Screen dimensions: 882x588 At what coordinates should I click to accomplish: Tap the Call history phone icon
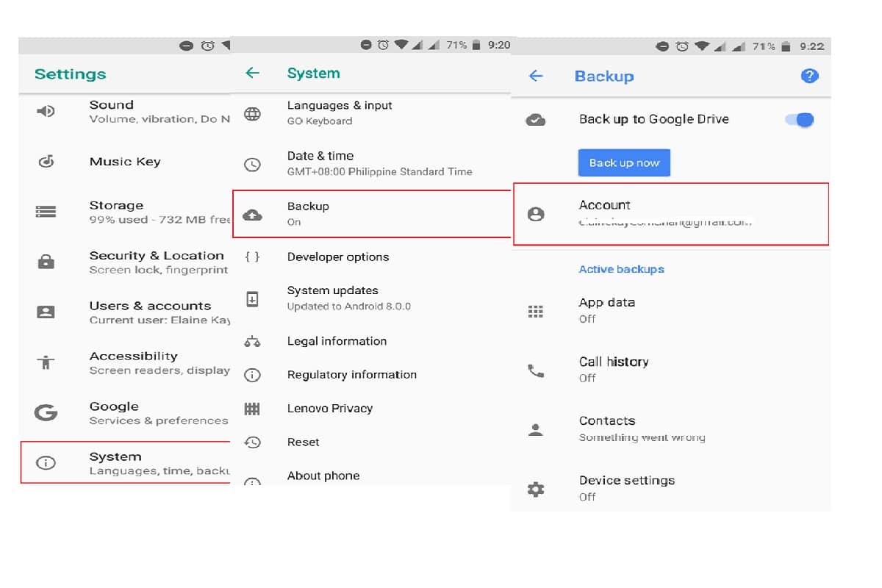click(x=536, y=371)
